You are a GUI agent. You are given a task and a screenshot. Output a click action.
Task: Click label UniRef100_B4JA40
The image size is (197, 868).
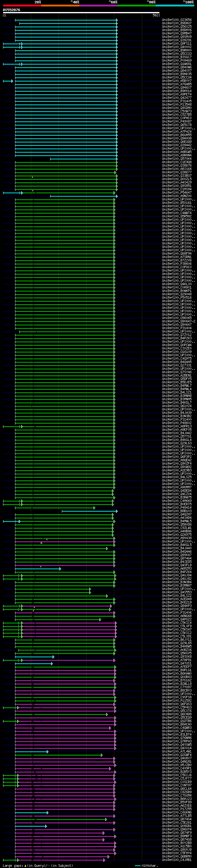(177, 548)
